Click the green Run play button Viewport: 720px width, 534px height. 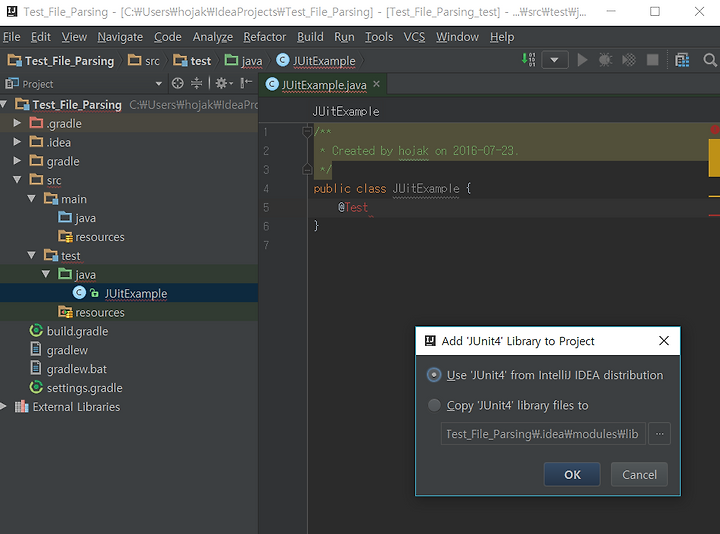582,60
